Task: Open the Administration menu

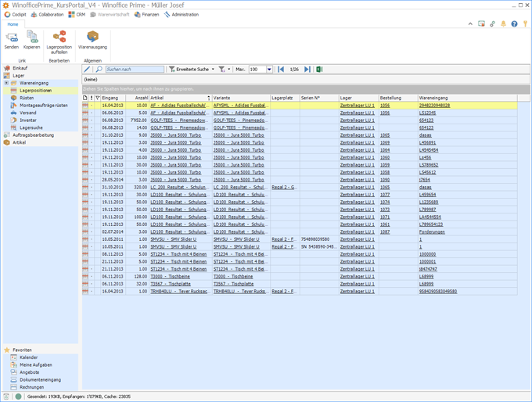Action: click(x=182, y=15)
